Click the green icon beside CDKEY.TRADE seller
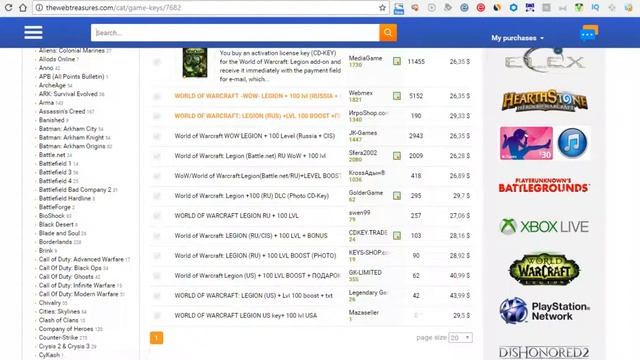 [x=397, y=236]
